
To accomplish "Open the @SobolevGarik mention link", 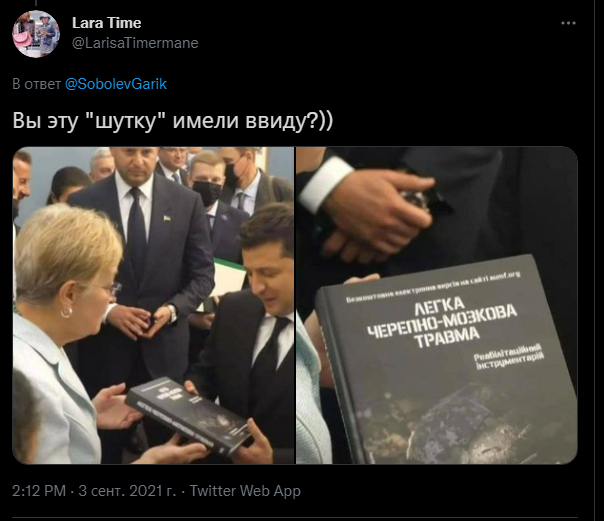I will 116,84.
